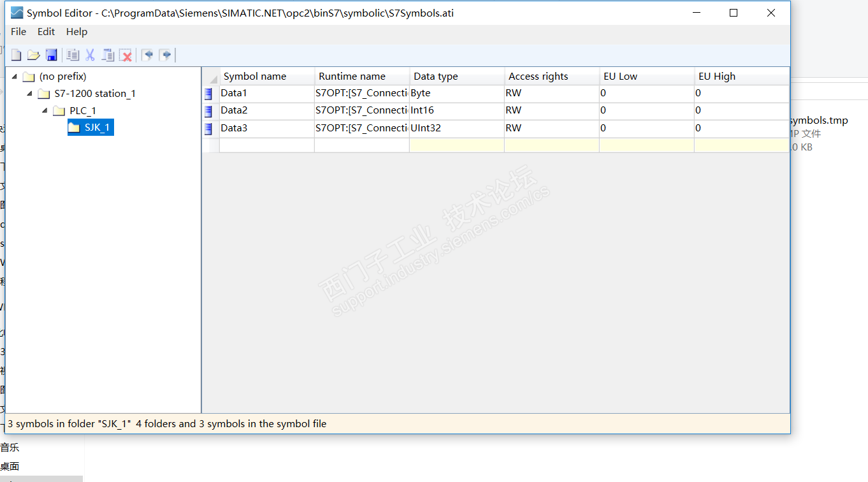Collapse the S7-1200 station_1 node

pyautogui.click(x=30, y=94)
